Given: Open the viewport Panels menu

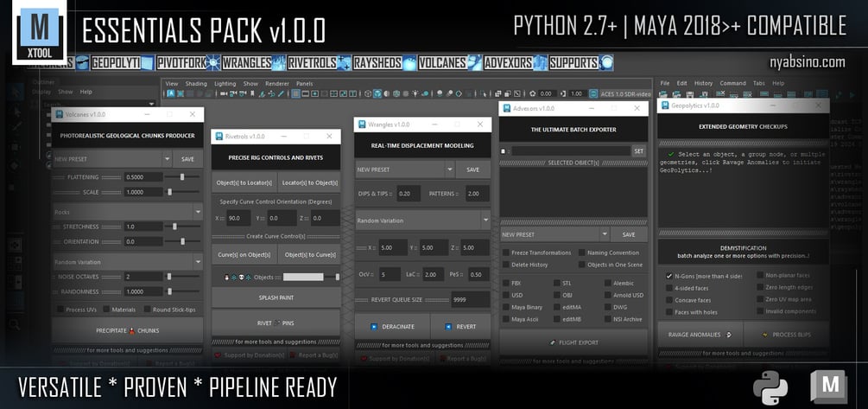Looking at the screenshot, I should click(305, 84).
